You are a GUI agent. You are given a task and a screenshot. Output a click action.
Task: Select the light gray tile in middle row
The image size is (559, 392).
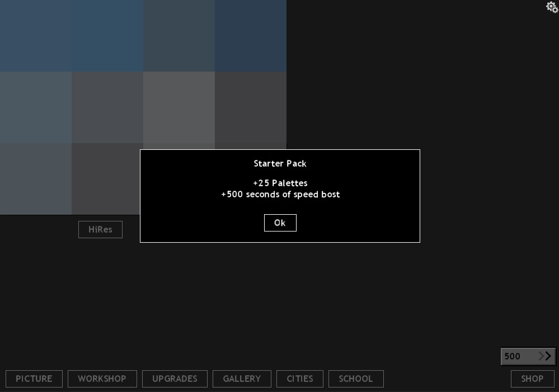pos(178,107)
